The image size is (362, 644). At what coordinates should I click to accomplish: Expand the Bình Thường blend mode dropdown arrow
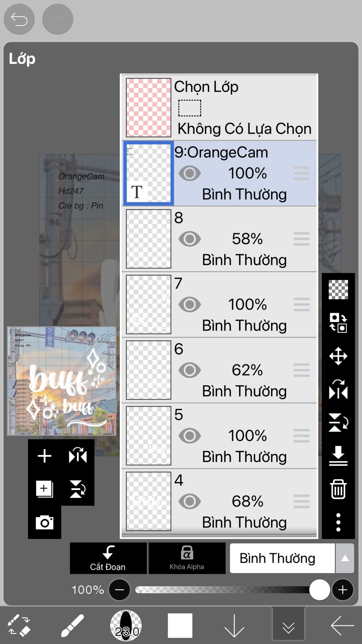click(x=345, y=558)
